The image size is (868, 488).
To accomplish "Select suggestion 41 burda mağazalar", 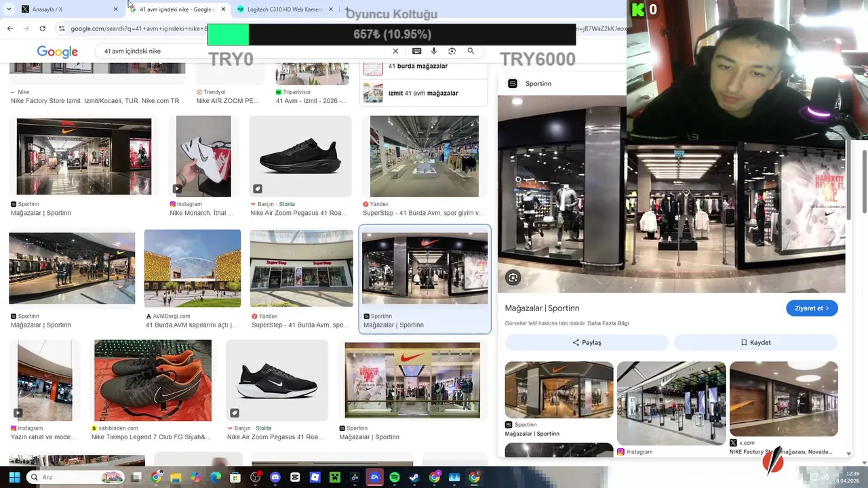I will 424,66.
